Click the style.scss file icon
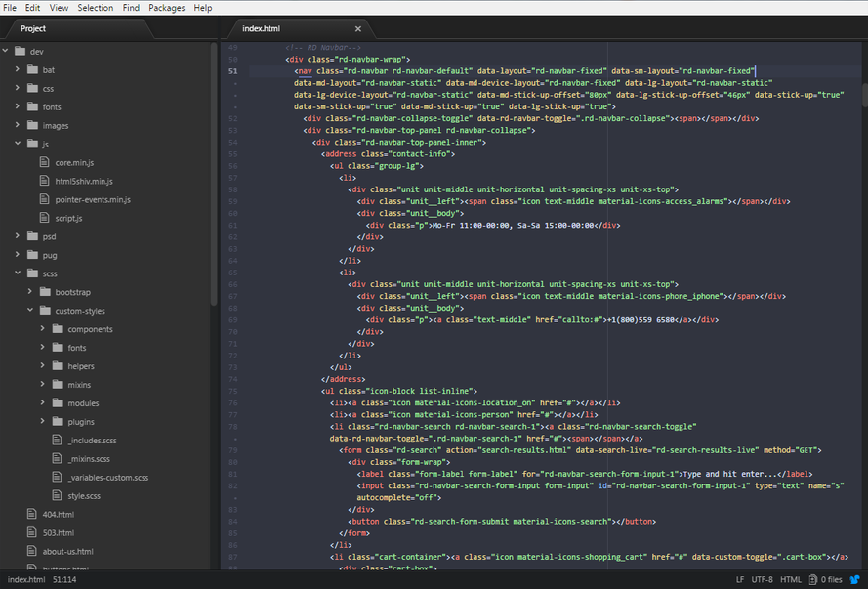Screen dimensions: 868x589 (x=58, y=496)
